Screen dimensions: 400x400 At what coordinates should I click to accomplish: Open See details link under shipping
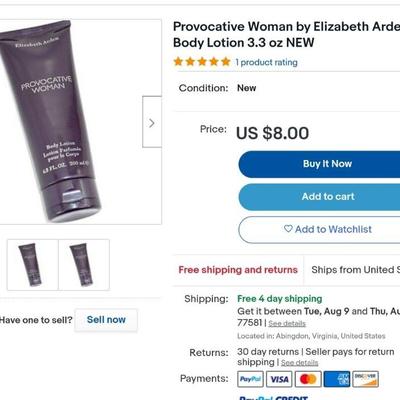pyautogui.click(x=287, y=323)
